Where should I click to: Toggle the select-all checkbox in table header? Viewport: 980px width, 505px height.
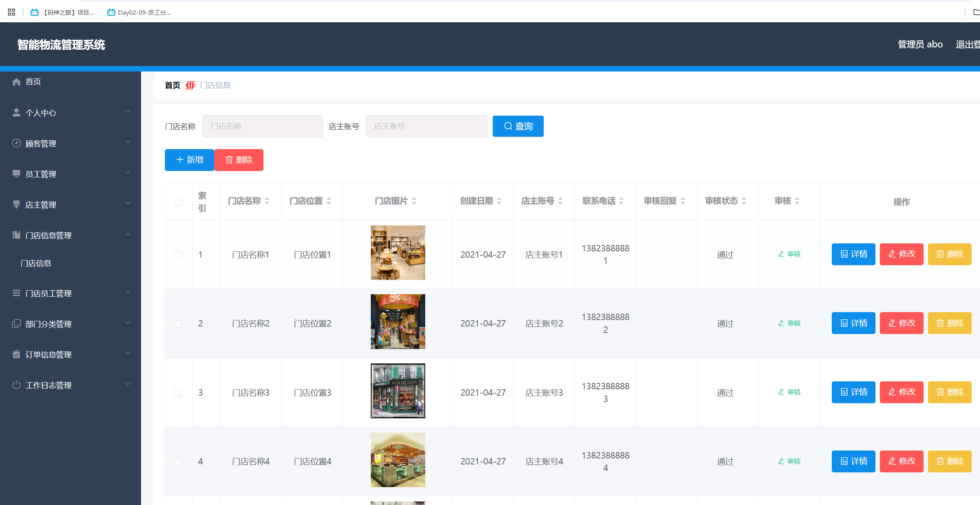178,202
